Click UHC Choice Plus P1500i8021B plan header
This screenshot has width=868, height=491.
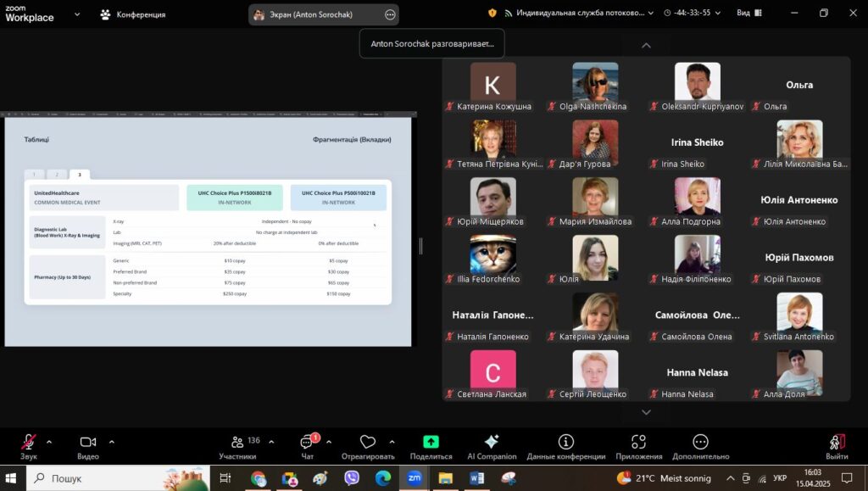[235, 198]
